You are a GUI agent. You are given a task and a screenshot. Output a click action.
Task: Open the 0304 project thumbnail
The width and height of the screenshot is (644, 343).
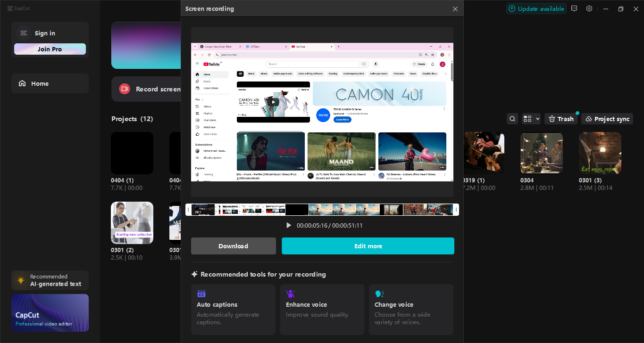[542, 153]
